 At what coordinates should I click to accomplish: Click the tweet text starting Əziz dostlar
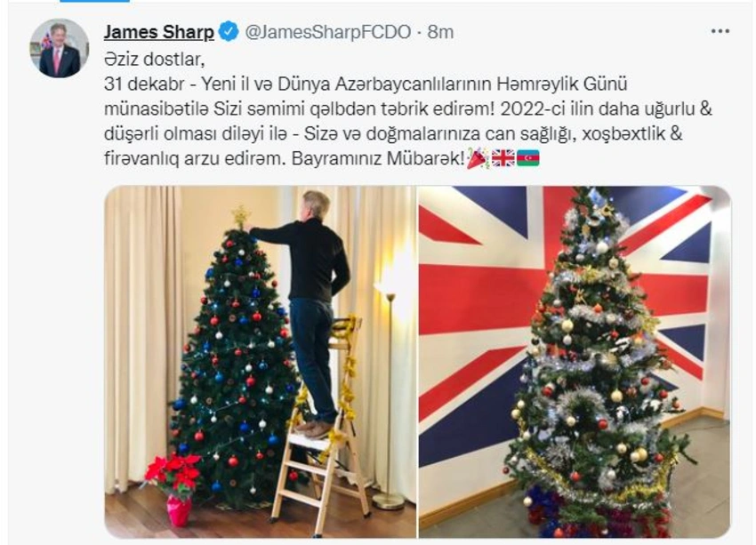tap(407, 108)
